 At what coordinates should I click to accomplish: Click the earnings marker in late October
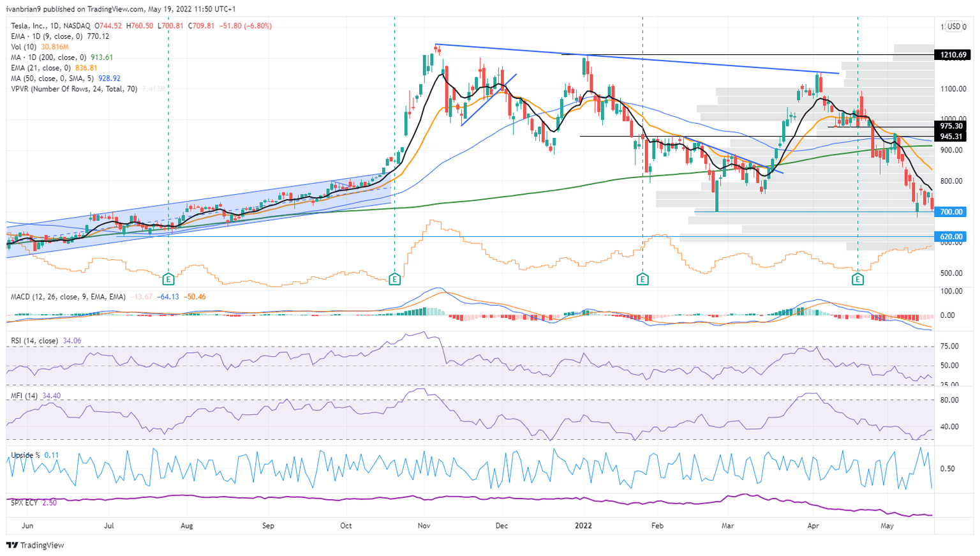pyautogui.click(x=394, y=279)
